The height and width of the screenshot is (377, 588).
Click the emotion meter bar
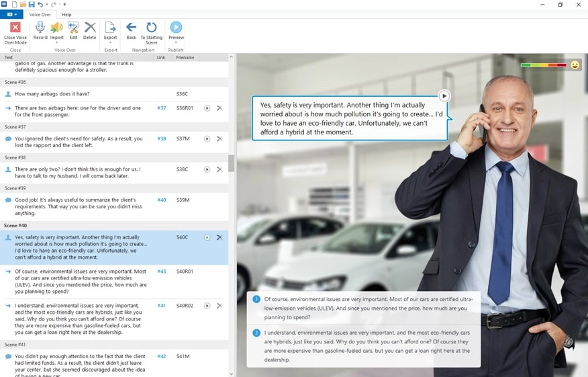tap(544, 65)
